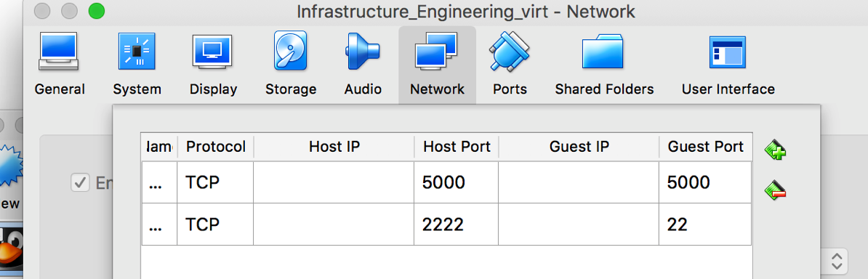The image size is (868, 279).
Task: Click empty Host IP field of 5000 rule
Action: (x=334, y=182)
